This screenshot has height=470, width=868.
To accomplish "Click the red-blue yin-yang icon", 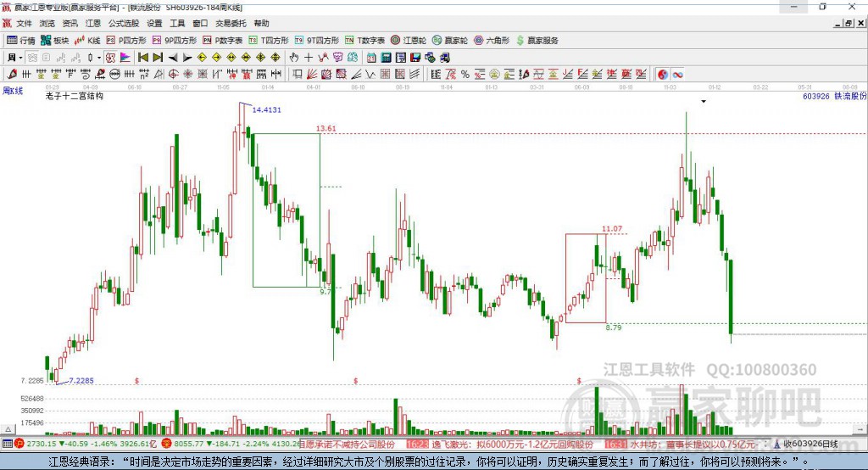I will pyautogui.click(x=663, y=75).
